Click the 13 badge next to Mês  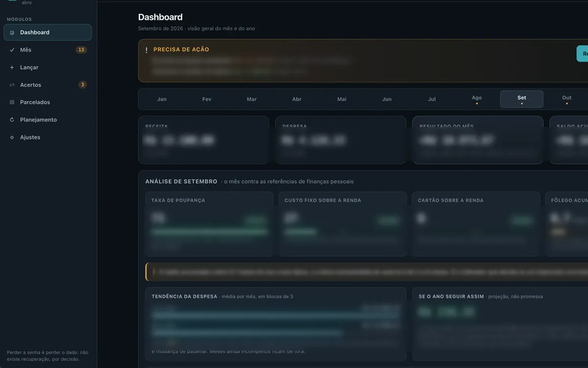pos(81,50)
